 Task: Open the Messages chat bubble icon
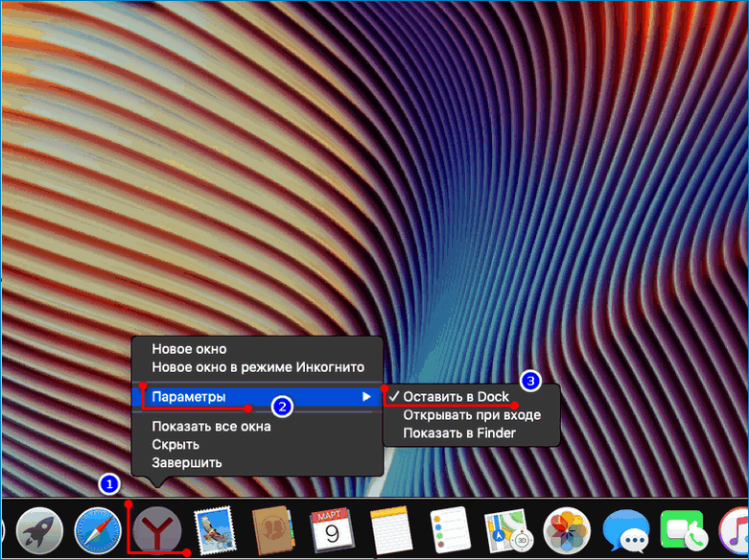click(x=625, y=530)
